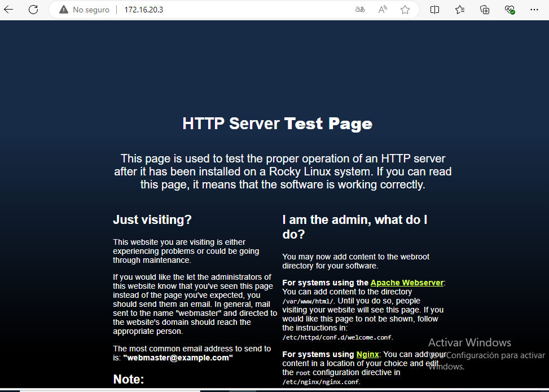The image size is (549, 392).
Task: Click the 'Note:' heading
Action: (x=129, y=379)
